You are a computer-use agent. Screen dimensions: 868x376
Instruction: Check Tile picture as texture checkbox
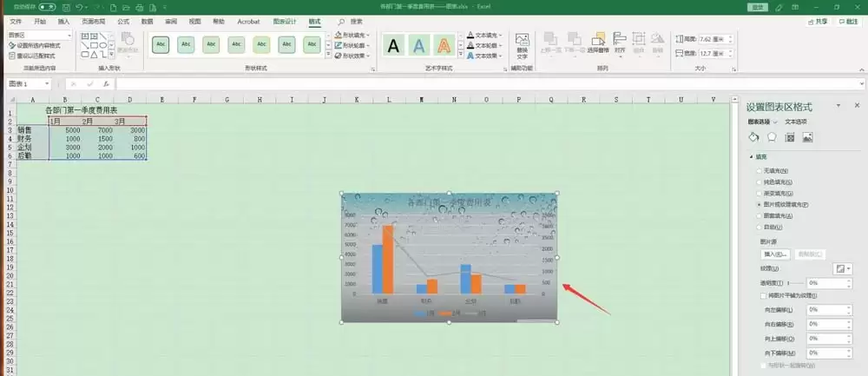(x=764, y=296)
